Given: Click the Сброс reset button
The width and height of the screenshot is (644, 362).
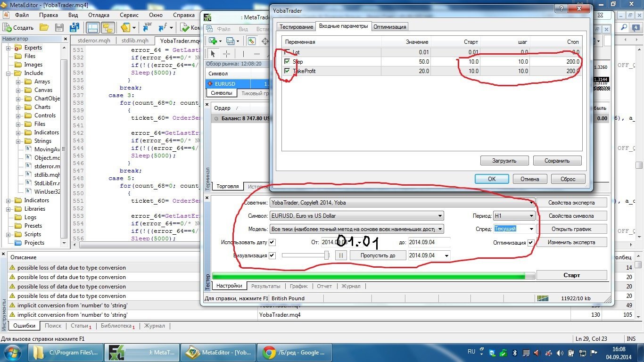Looking at the screenshot, I should pyautogui.click(x=568, y=179).
